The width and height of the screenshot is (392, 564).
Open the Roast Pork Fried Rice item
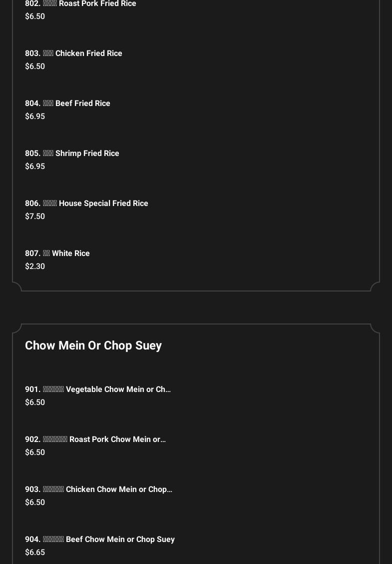point(80,4)
